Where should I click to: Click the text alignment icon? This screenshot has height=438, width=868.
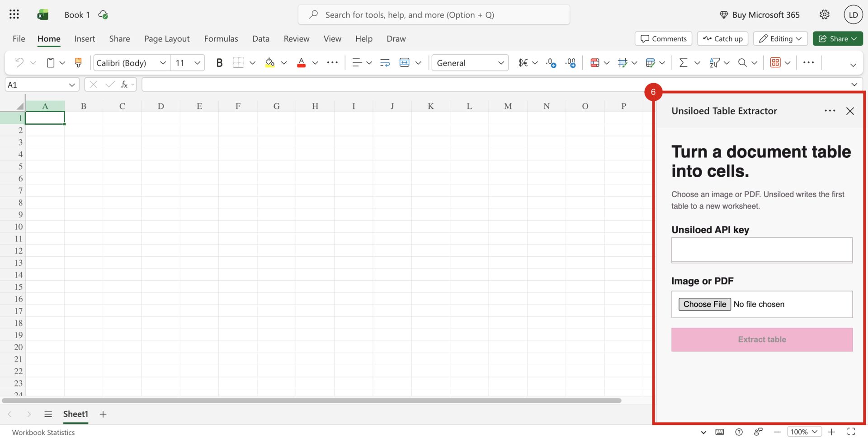click(x=357, y=63)
